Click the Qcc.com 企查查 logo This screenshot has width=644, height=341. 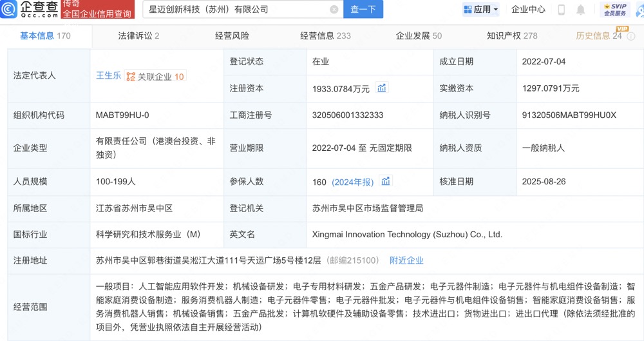click(x=30, y=10)
